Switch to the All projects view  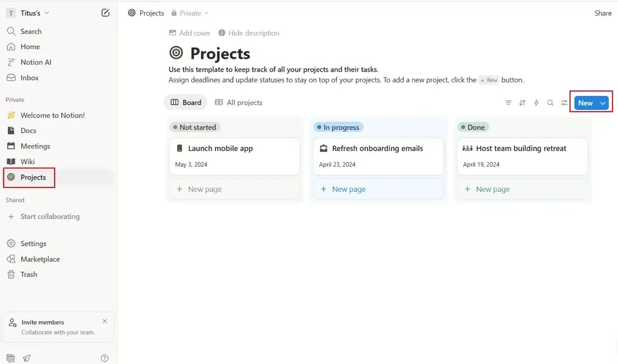click(x=239, y=102)
